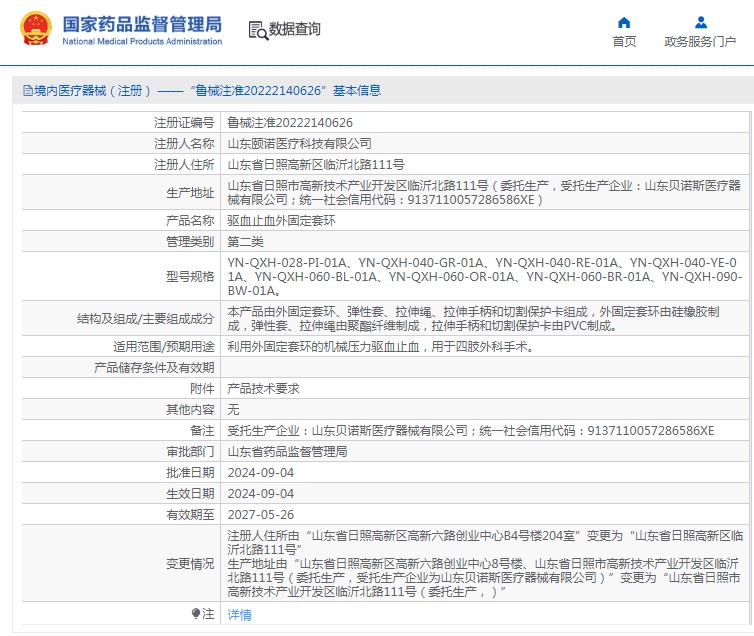Click the 首页 home icon

[x=624, y=23]
